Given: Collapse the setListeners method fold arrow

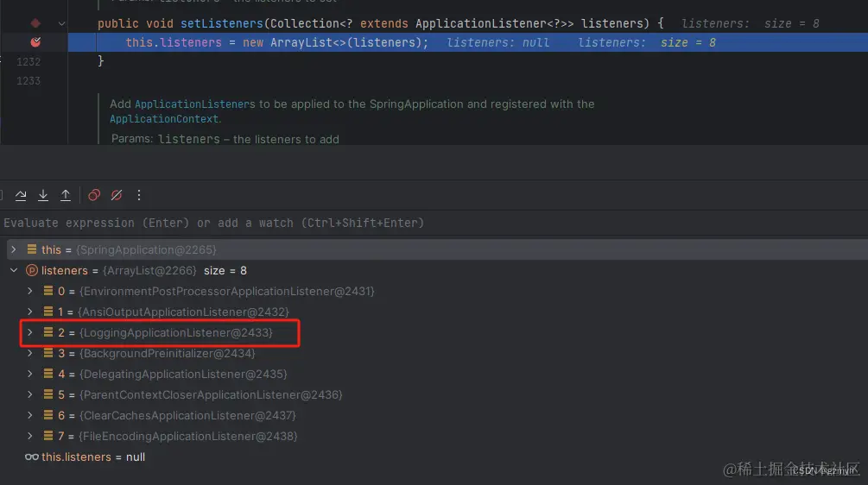Looking at the screenshot, I should (x=61, y=24).
